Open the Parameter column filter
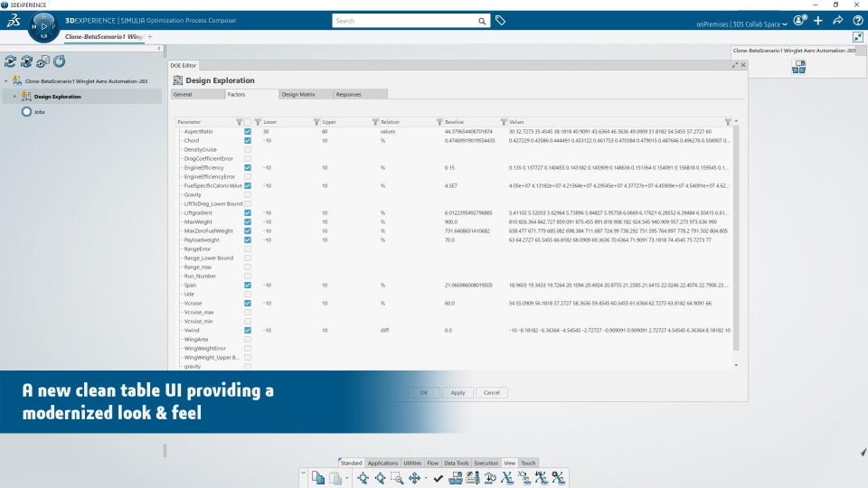This screenshot has height=488, width=868. [239, 122]
